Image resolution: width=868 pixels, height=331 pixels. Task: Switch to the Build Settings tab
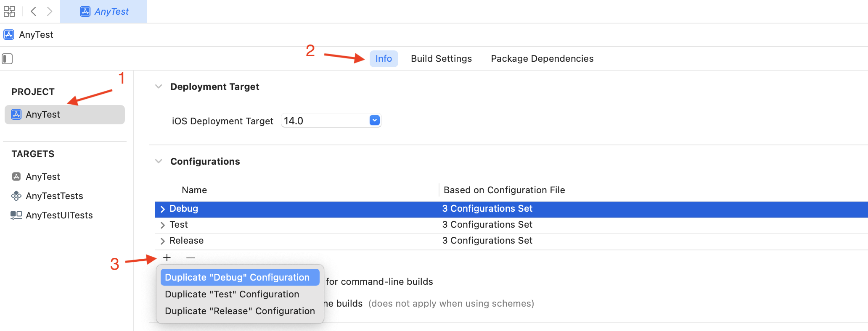pyautogui.click(x=441, y=58)
